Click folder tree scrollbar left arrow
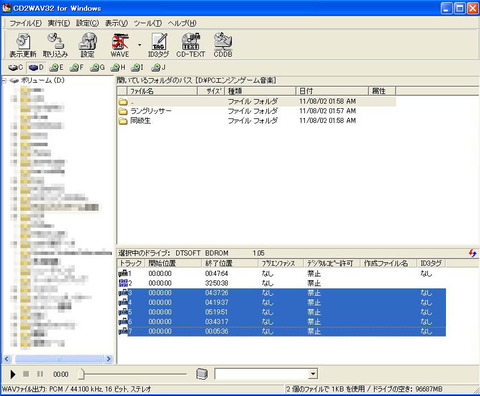480x396 pixels. pos(7,359)
